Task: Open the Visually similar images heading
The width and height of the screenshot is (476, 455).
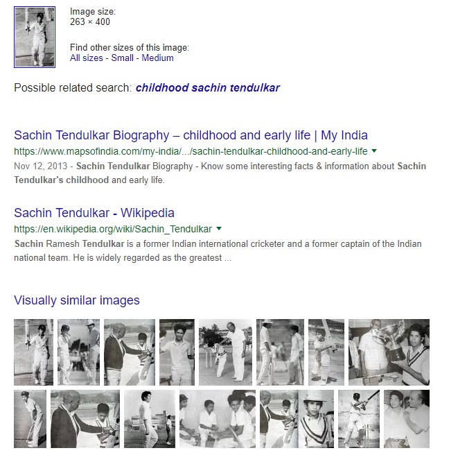Action: [77, 300]
